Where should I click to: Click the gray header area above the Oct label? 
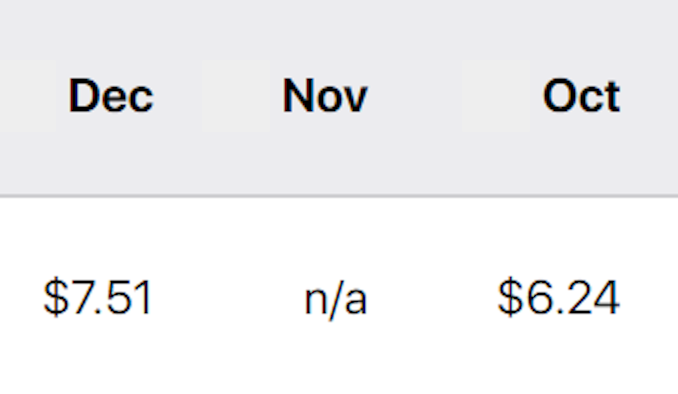[582, 38]
